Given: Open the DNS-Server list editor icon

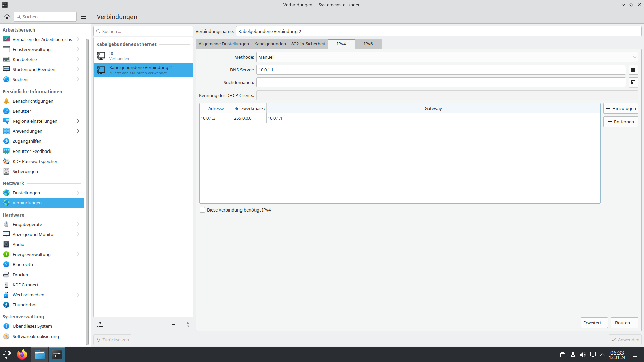Looking at the screenshot, I should pyautogui.click(x=633, y=70).
